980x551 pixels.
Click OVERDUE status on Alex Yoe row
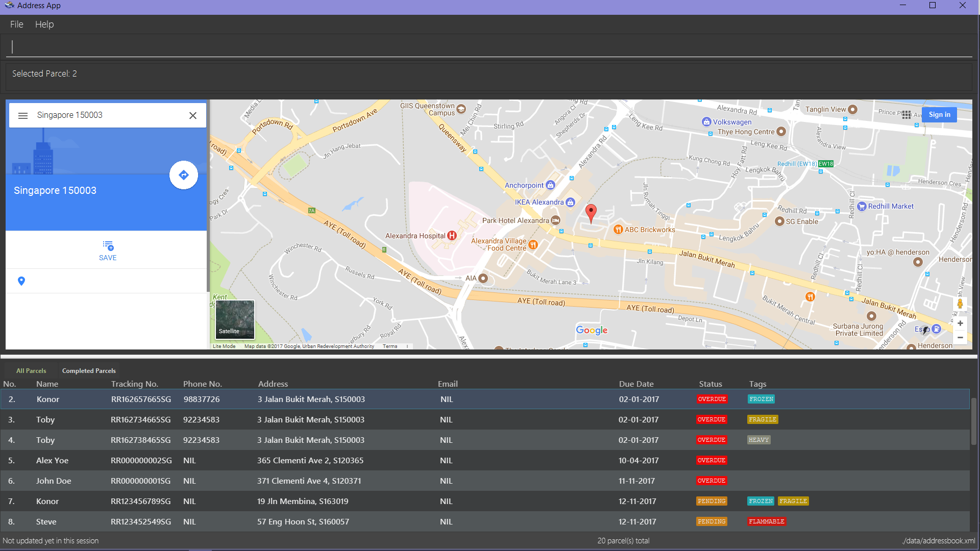pos(712,461)
